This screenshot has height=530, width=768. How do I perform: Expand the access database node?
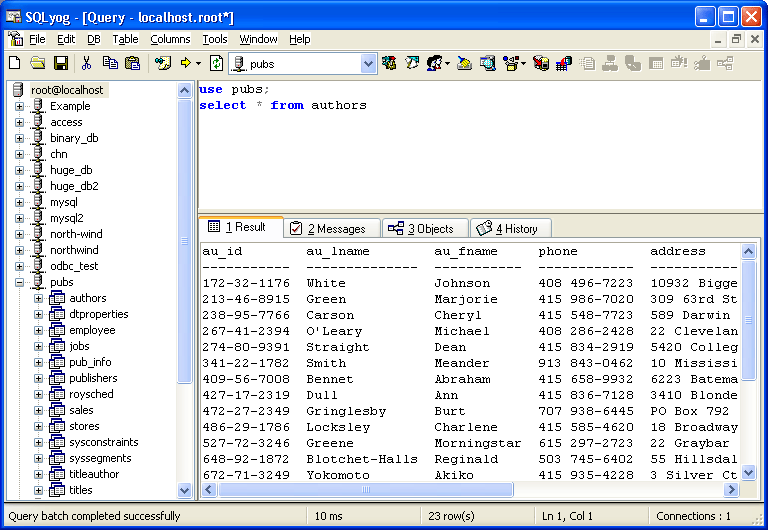[20, 122]
